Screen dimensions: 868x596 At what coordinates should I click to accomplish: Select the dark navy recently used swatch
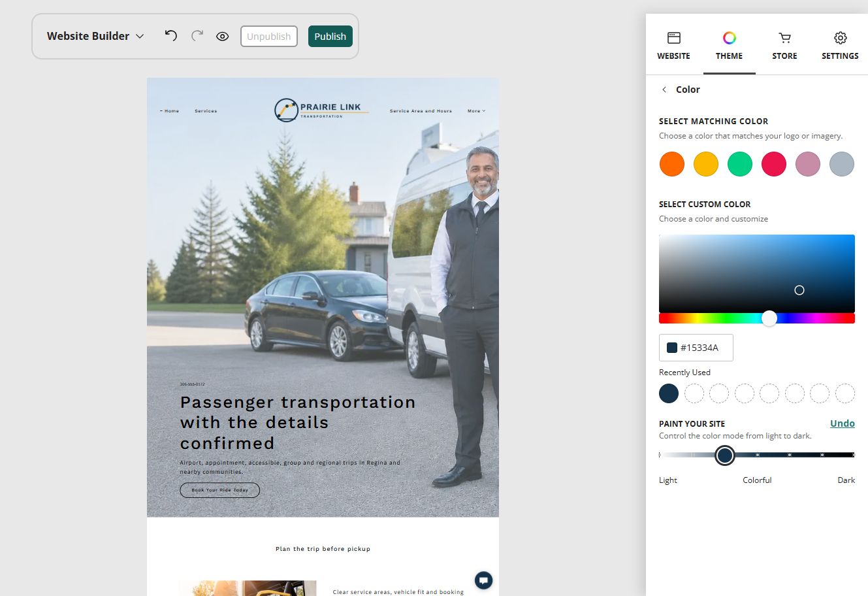click(x=669, y=393)
